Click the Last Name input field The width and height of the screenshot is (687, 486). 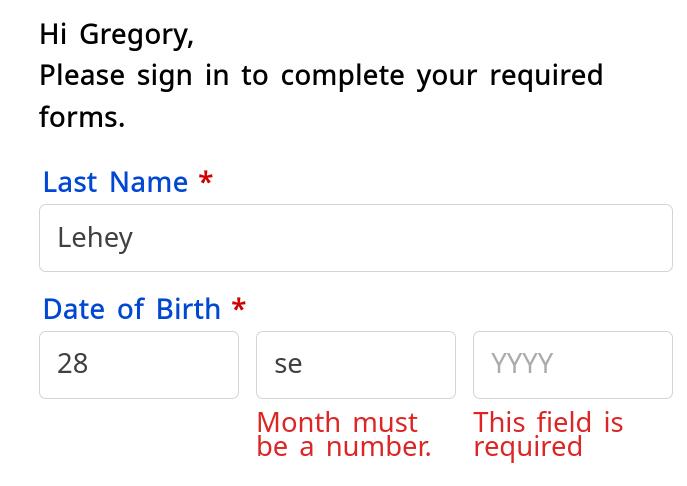[x=355, y=238]
